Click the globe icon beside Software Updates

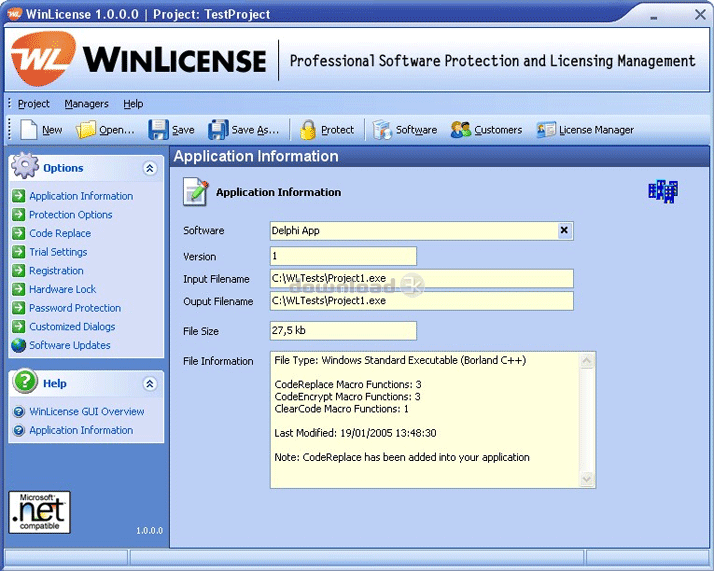19,345
